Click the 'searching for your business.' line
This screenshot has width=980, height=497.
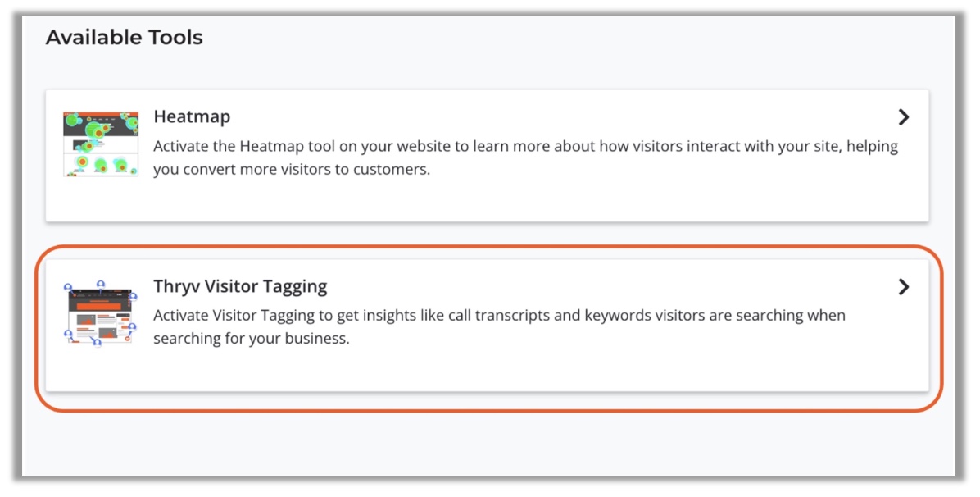252,339
